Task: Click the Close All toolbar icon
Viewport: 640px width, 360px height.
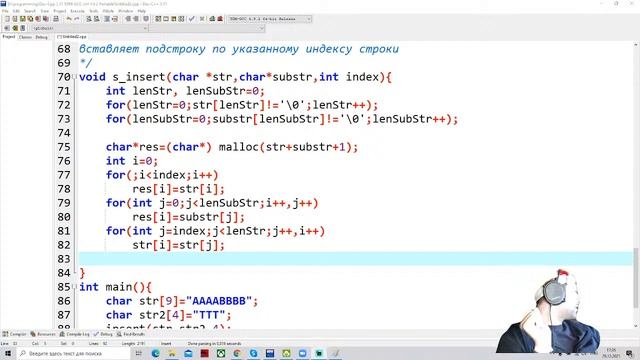Action: (x=46, y=19)
